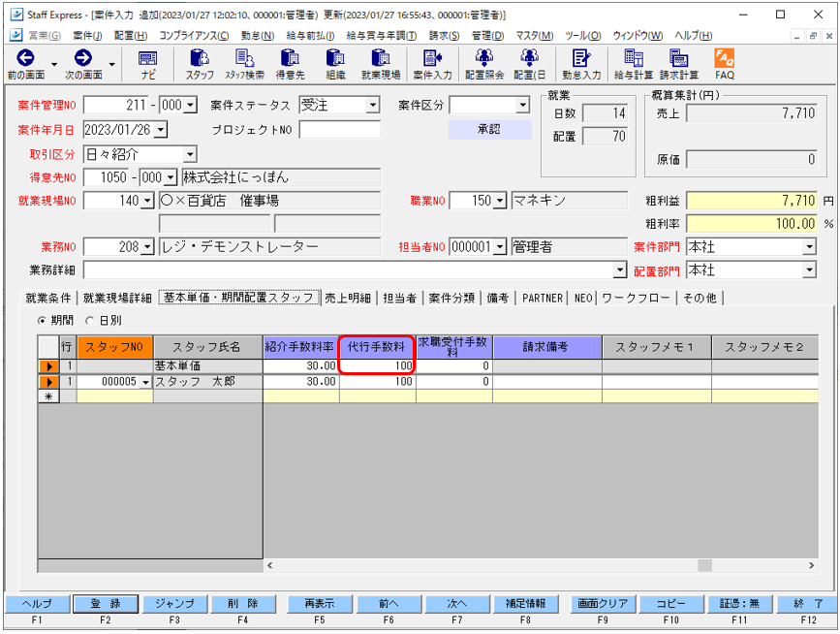Expand the 前の画面 history dropdown arrow
The height and width of the screenshot is (634, 840).
54,64
